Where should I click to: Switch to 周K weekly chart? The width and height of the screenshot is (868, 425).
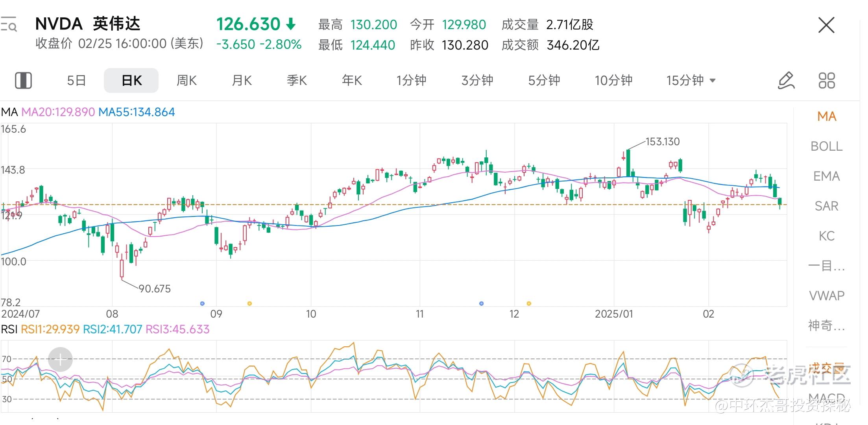[x=187, y=80]
